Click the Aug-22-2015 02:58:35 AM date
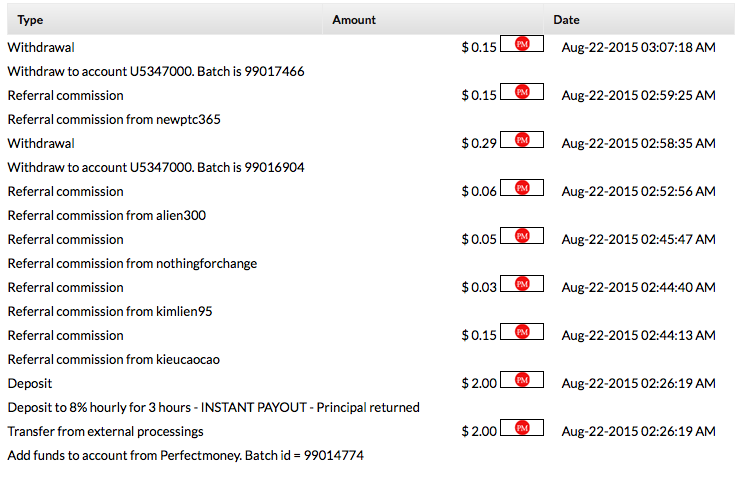 (638, 144)
